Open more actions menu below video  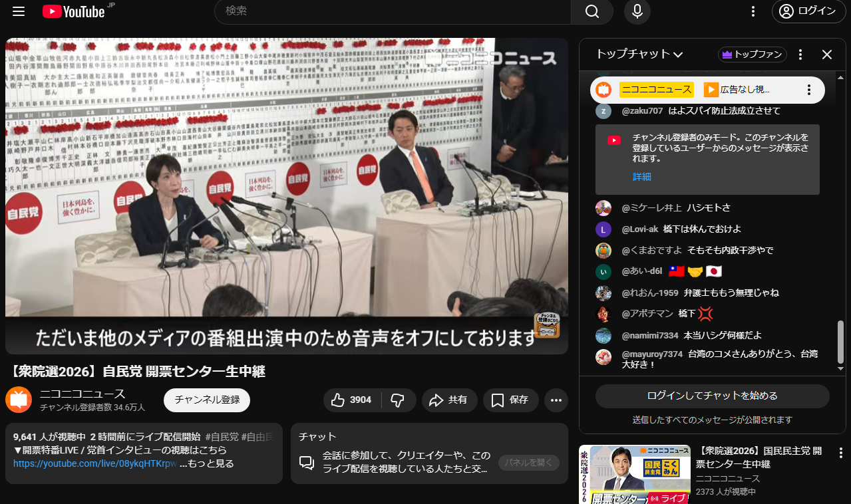[x=556, y=400]
